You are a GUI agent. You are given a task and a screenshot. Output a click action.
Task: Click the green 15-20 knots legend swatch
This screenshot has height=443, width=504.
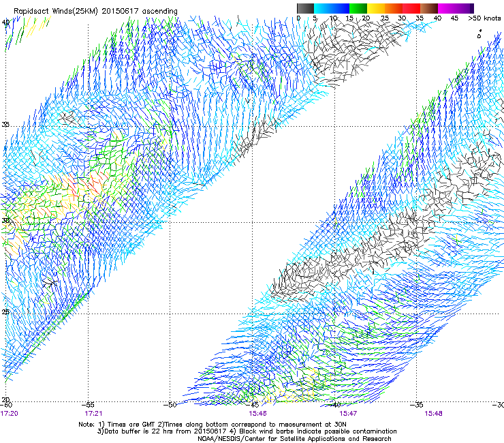[x=358, y=8]
